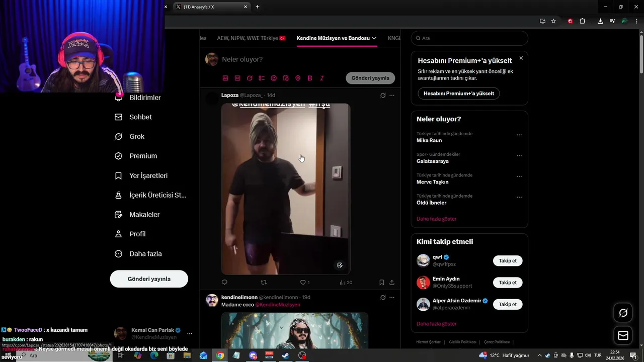Image resolution: width=644 pixels, height=362 pixels.
Task: Expand Kendine Müzisyen ve Bandosu tab dropdown
Action: (374, 38)
